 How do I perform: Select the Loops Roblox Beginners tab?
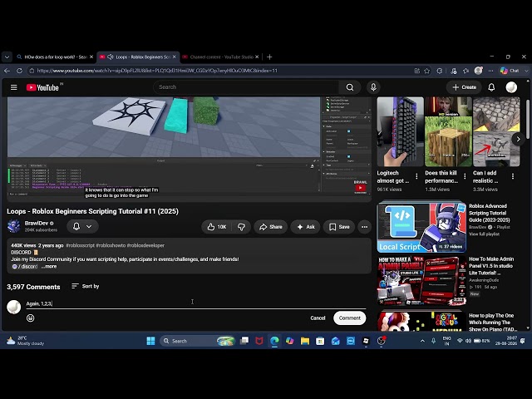[x=139, y=57]
